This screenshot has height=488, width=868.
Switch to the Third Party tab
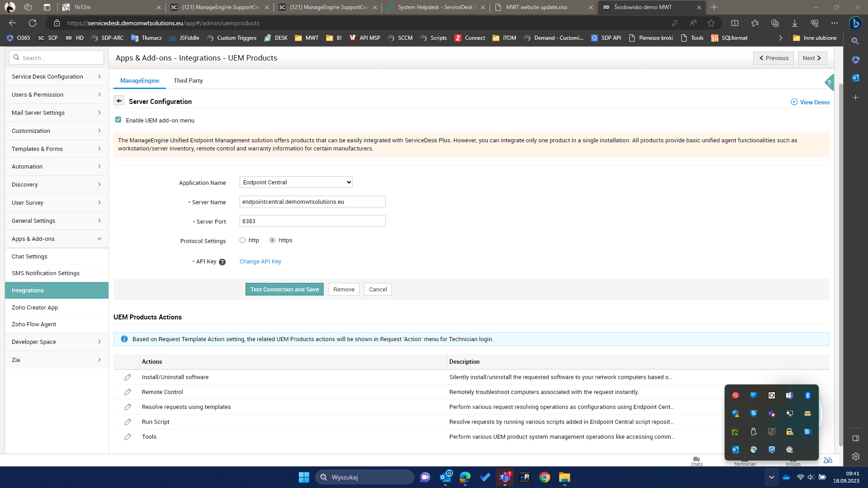188,80
